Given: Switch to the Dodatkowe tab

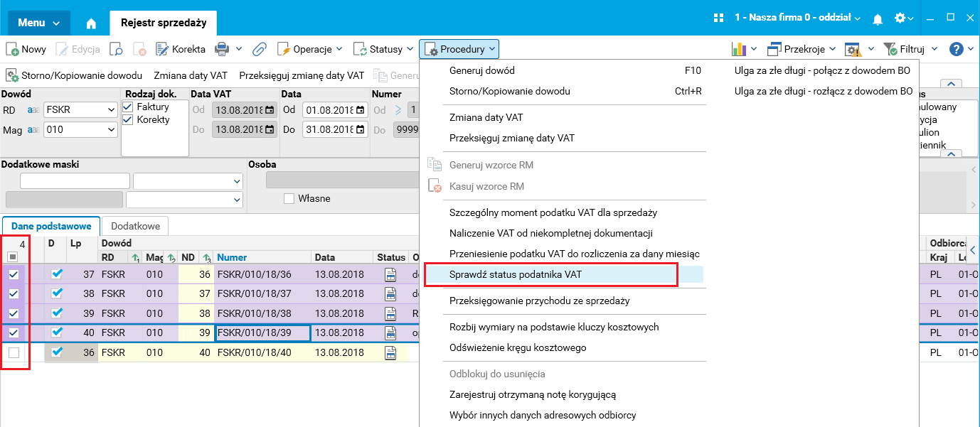Looking at the screenshot, I should pos(135,226).
